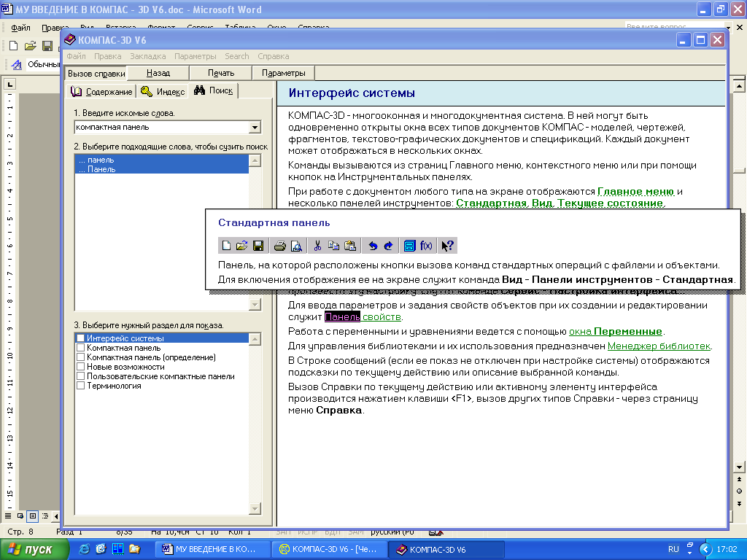Click the Styles and Formatting icon in Word
This screenshot has height=560, width=747.
tap(17, 64)
